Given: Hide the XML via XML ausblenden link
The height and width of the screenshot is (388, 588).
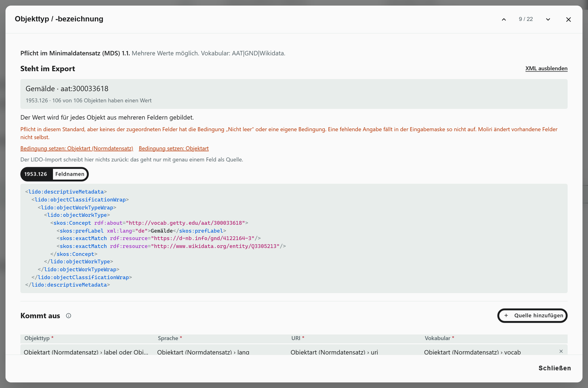Looking at the screenshot, I should (546, 69).
